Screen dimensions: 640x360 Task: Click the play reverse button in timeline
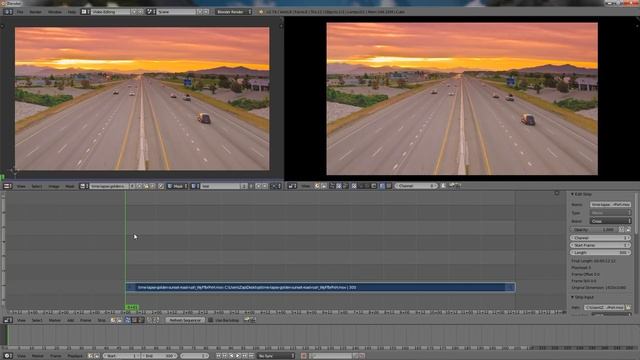click(231, 356)
